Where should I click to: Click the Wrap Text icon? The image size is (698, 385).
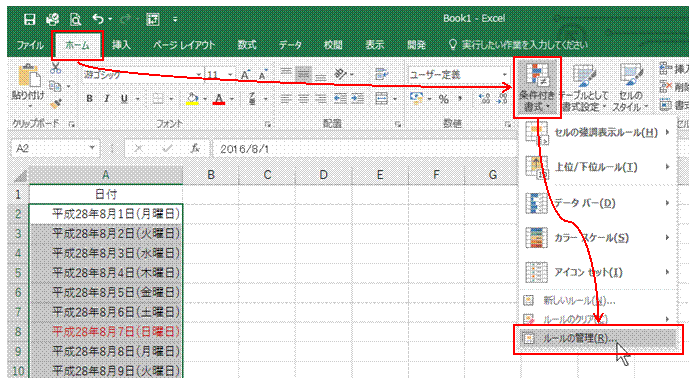coord(382,74)
